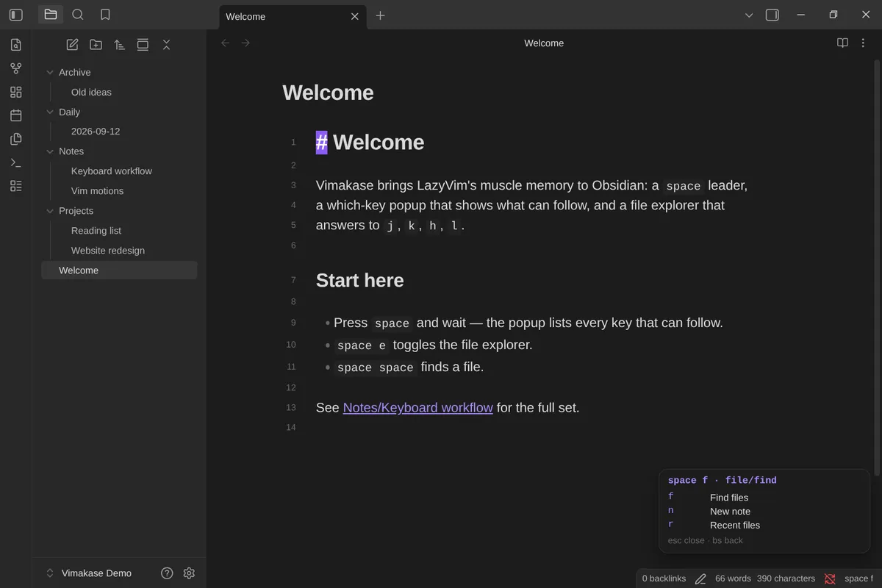The width and height of the screenshot is (882, 588).
Task: Collapse the Archive folder
Action: [50, 72]
